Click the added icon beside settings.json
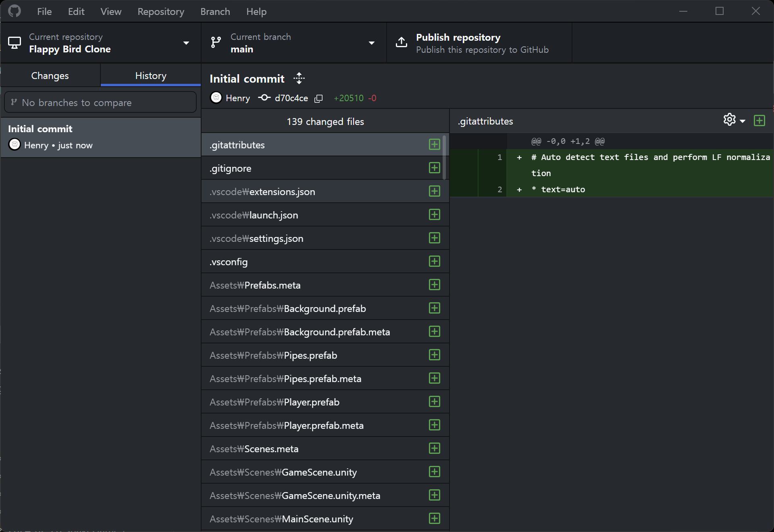Image resolution: width=774 pixels, height=532 pixels. click(x=435, y=238)
